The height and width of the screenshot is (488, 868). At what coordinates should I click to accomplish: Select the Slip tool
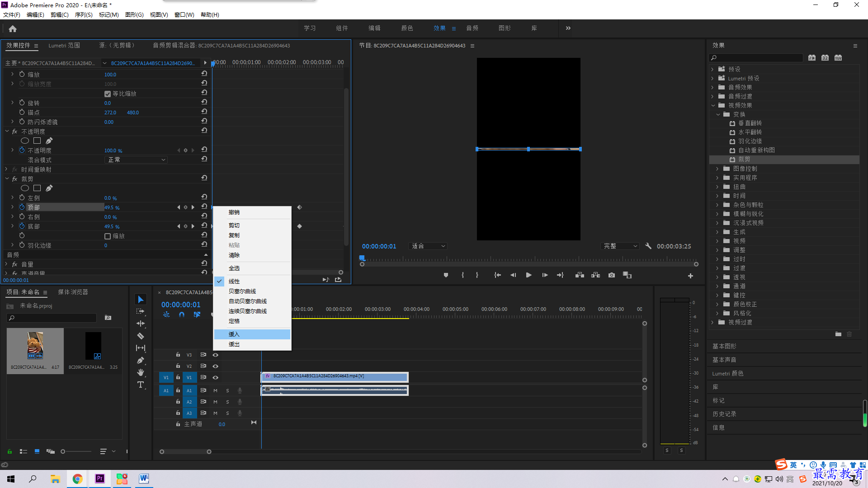click(141, 348)
